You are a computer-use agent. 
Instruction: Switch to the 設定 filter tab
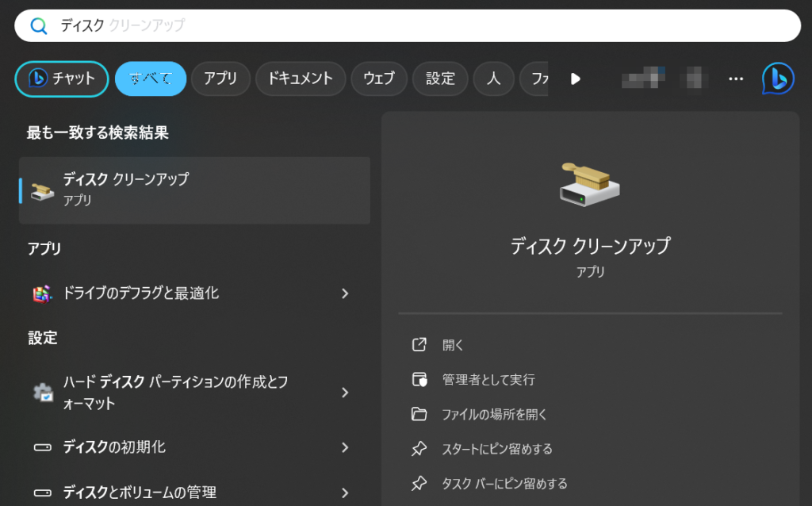[x=441, y=79]
